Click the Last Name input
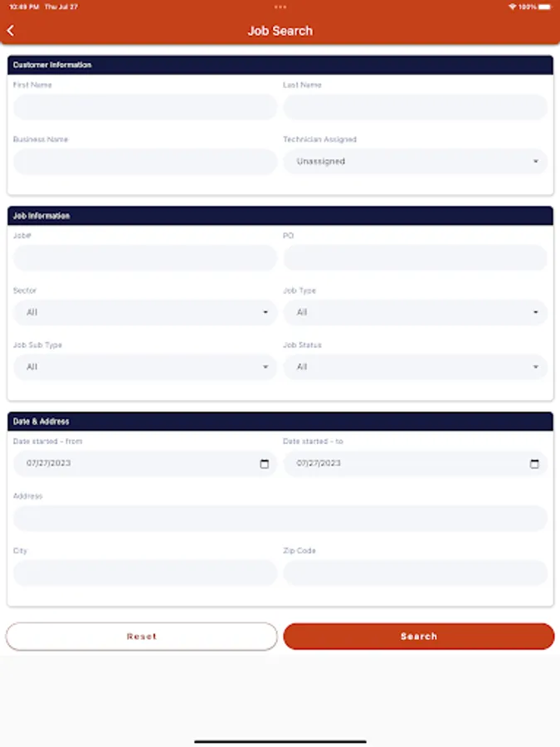560x747 pixels. coord(415,107)
